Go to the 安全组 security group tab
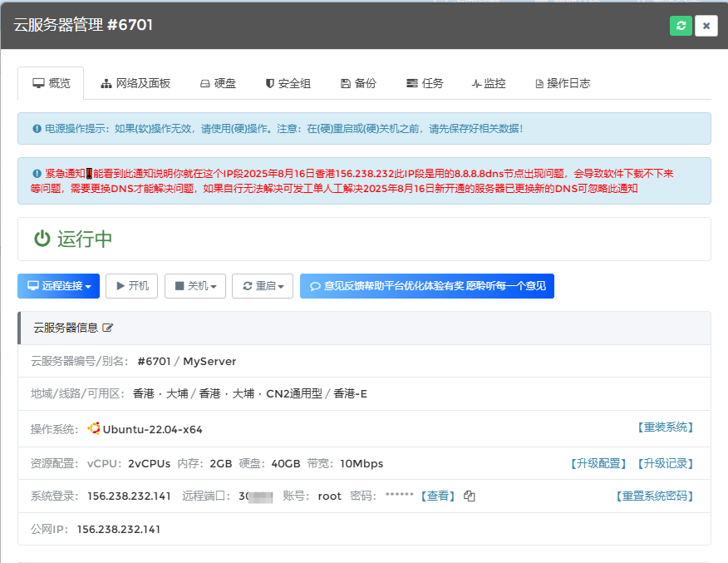 pos(288,83)
